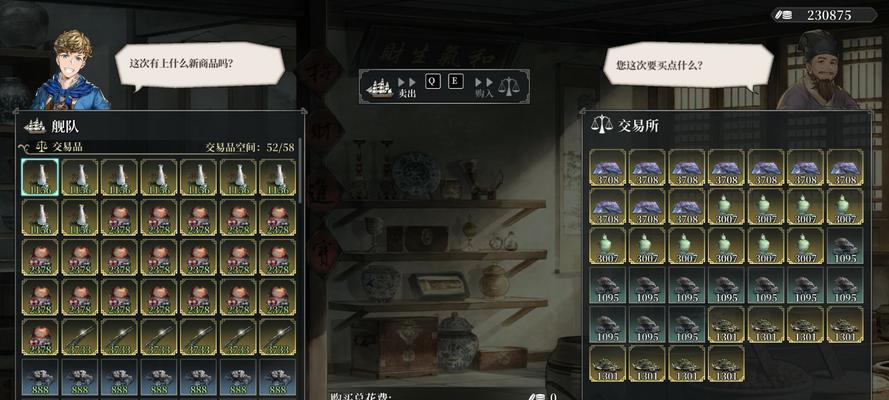The width and height of the screenshot is (889, 400).
Task: Select the first spear item priced 3733
Action: [x=79, y=337]
